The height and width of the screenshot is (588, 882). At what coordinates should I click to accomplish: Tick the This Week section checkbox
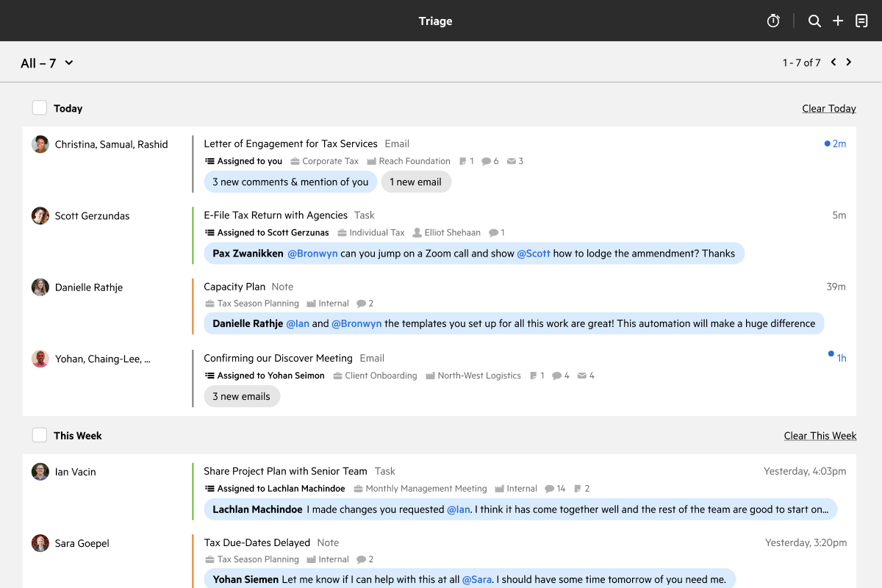tap(40, 435)
